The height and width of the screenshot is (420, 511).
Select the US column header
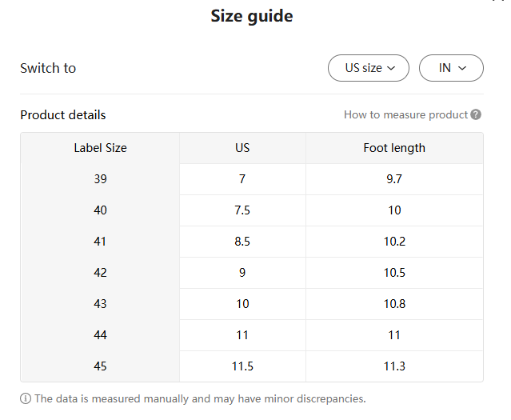[242, 148]
